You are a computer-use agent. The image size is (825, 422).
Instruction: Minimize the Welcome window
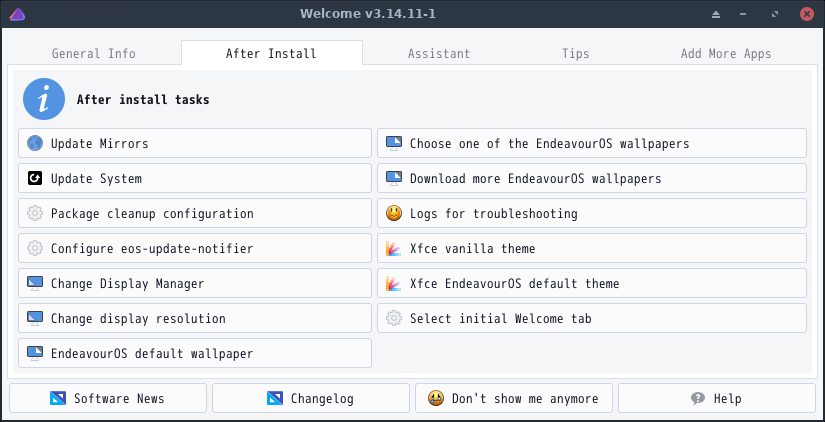pos(743,14)
